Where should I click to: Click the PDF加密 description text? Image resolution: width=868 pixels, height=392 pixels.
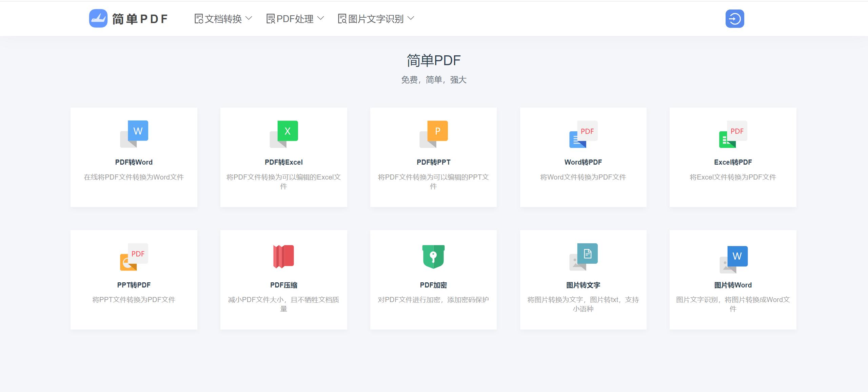pos(433,300)
